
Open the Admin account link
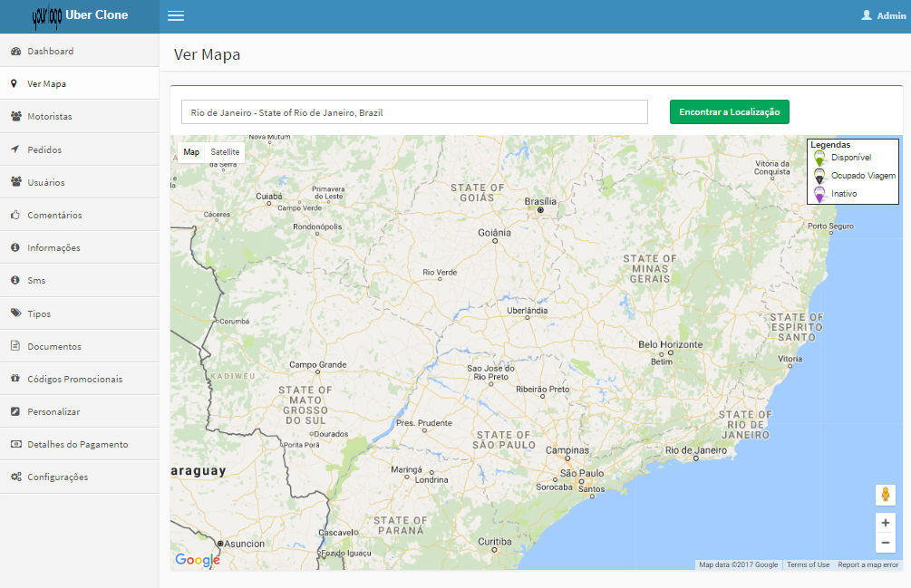[x=884, y=15]
